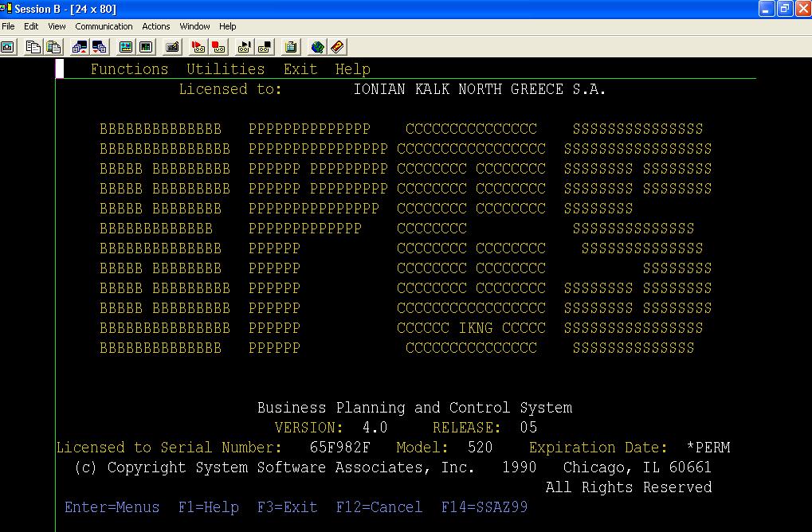812x532 pixels.
Task: Minimize the Session B window
Action: coord(766,9)
